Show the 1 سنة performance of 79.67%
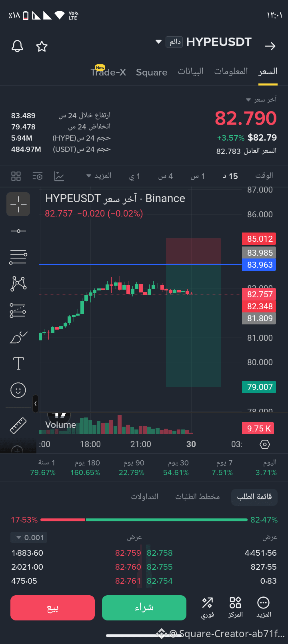Viewport: 288px width, 644px height. 43,468
